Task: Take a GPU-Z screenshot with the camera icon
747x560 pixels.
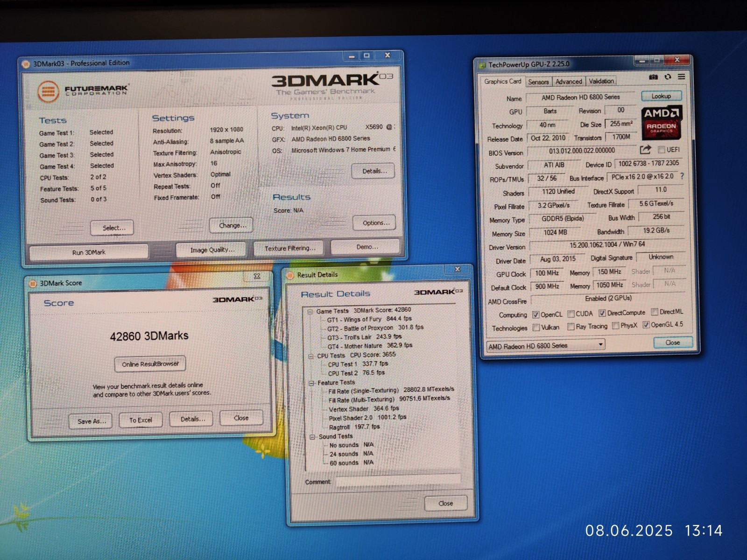Action: 654,77
